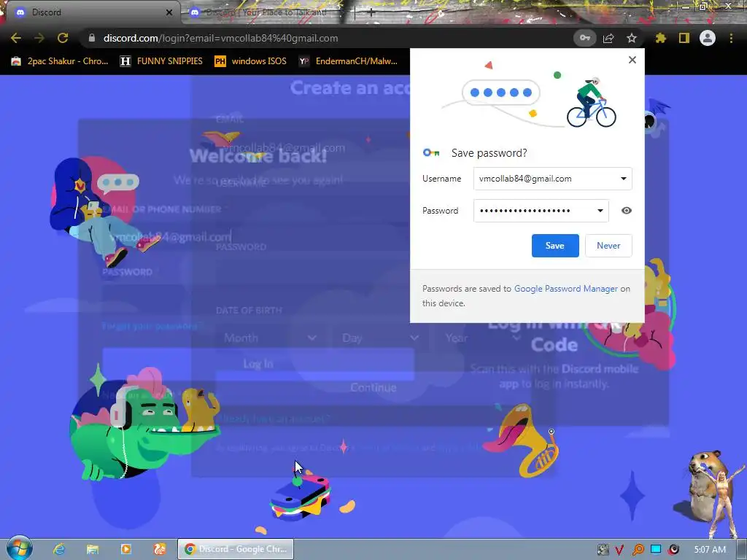Open the Google Password Manager link

565,289
